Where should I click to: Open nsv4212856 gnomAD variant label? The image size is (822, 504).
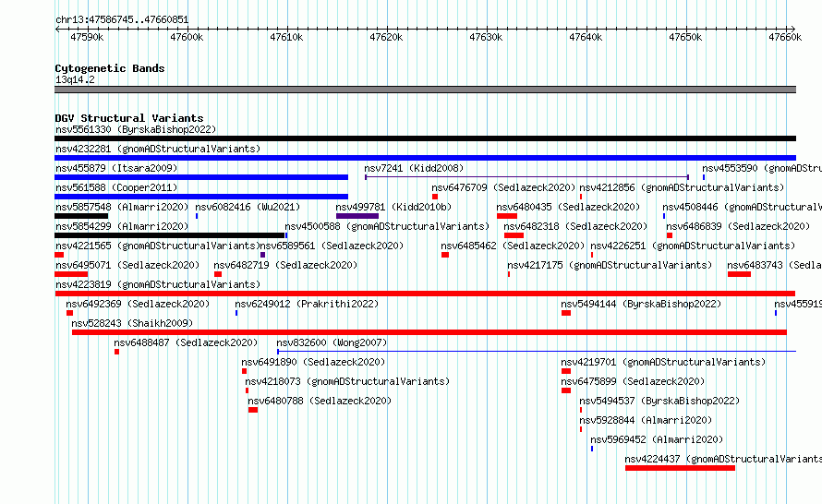pos(682,187)
